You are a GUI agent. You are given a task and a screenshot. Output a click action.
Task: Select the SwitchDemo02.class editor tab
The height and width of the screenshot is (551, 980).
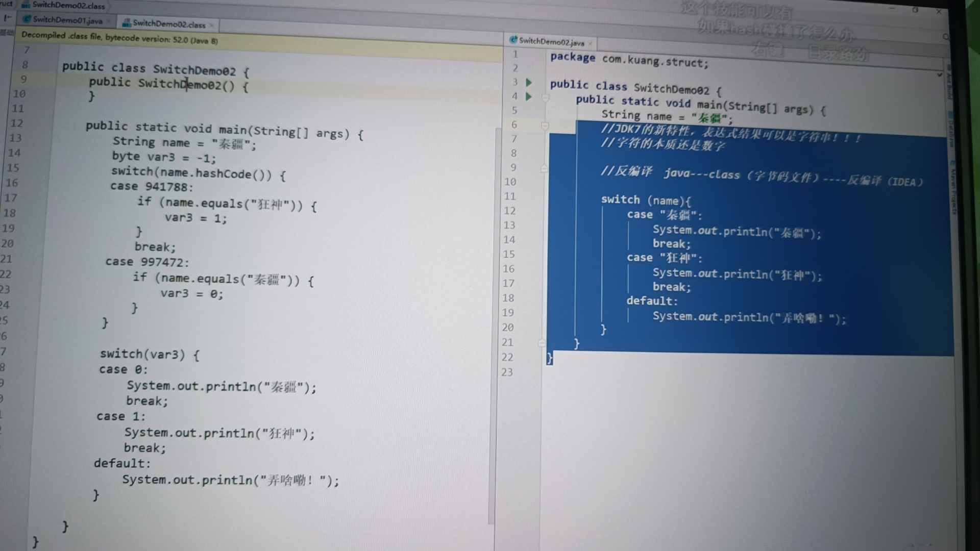click(x=168, y=24)
